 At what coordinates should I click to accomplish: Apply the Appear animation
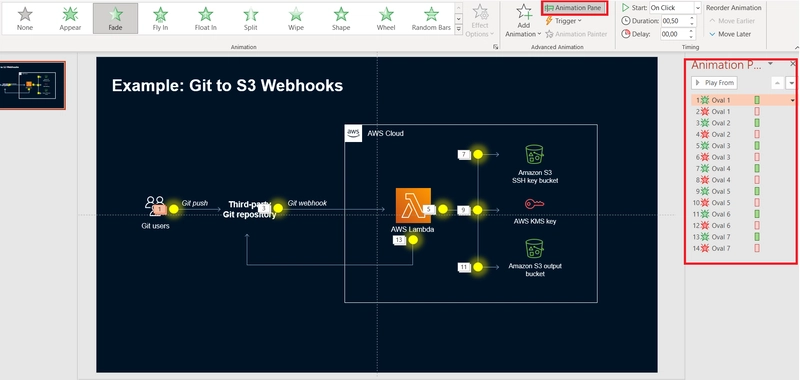coord(70,18)
